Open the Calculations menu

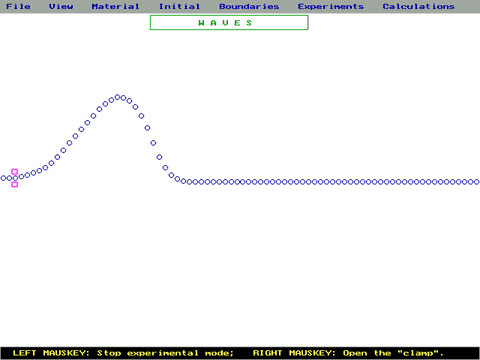[418, 6]
